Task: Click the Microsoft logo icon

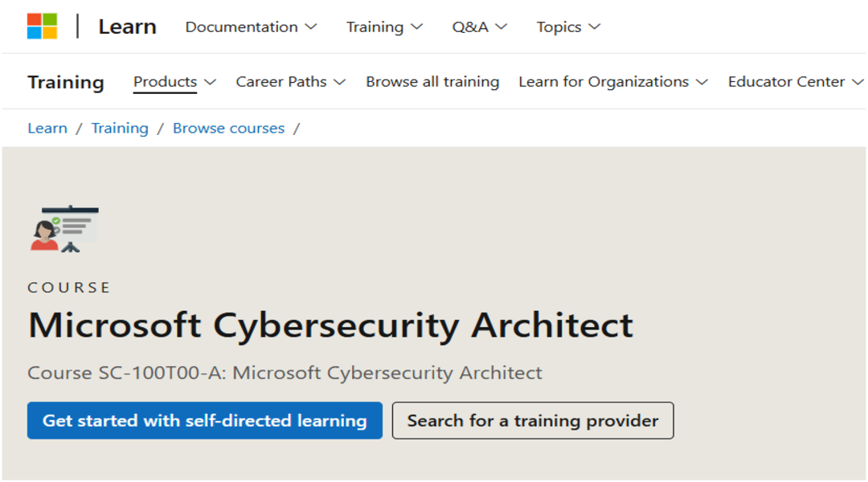Action: pyautogui.click(x=42, y=27)
